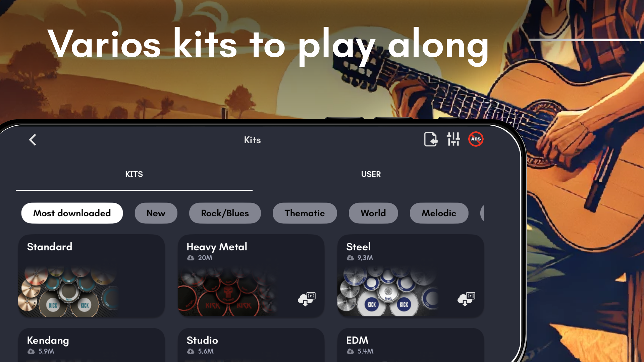
Task: Switch to the KITS tab
Action: pyautogui.click(x=134, y=174)
